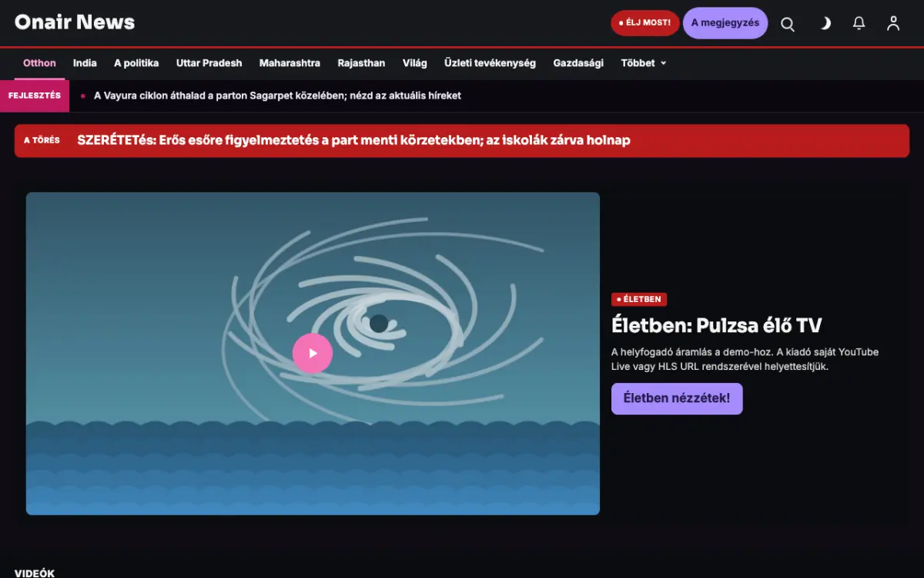Click the A megjegyzés button

point(725,23)
